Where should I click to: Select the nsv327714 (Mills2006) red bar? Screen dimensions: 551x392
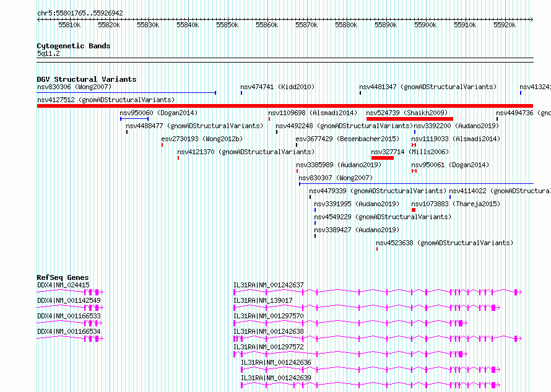(x=383, y=158)
